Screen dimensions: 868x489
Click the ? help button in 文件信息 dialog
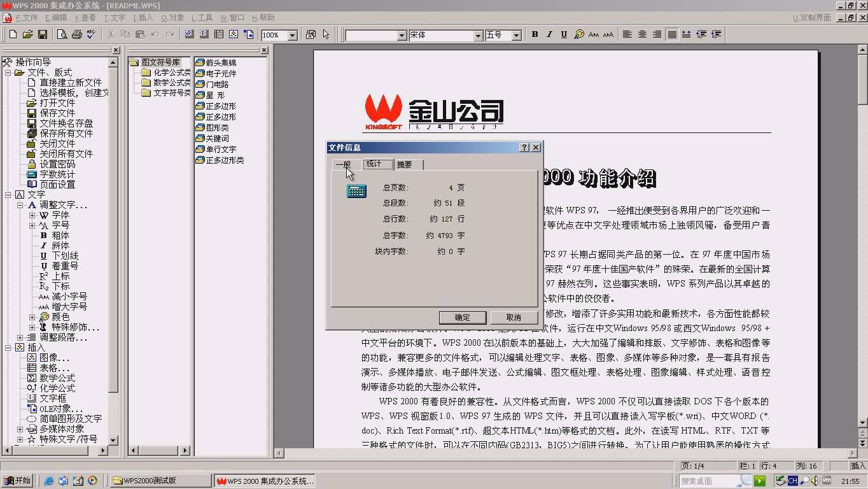(x=524, y=148)
